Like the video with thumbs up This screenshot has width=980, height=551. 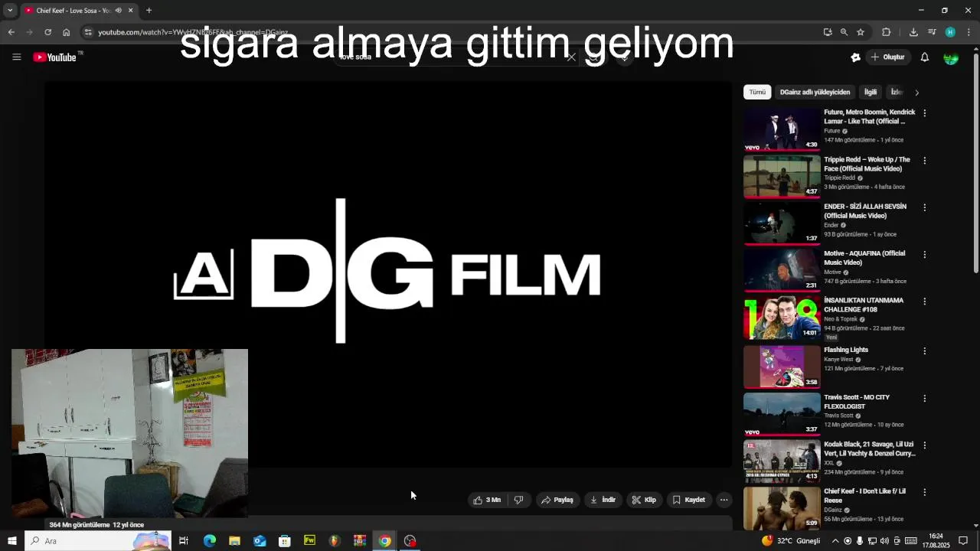[487, 500]
